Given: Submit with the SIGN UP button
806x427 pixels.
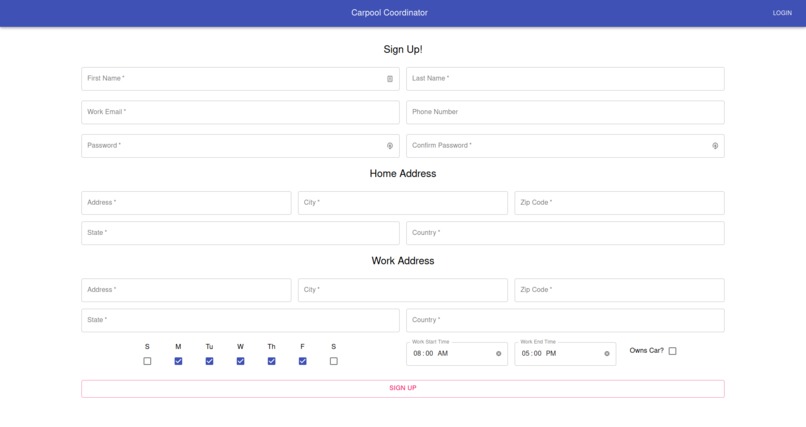Looking at the screenshot, I should pyautogui.click(x=403, y=388).
